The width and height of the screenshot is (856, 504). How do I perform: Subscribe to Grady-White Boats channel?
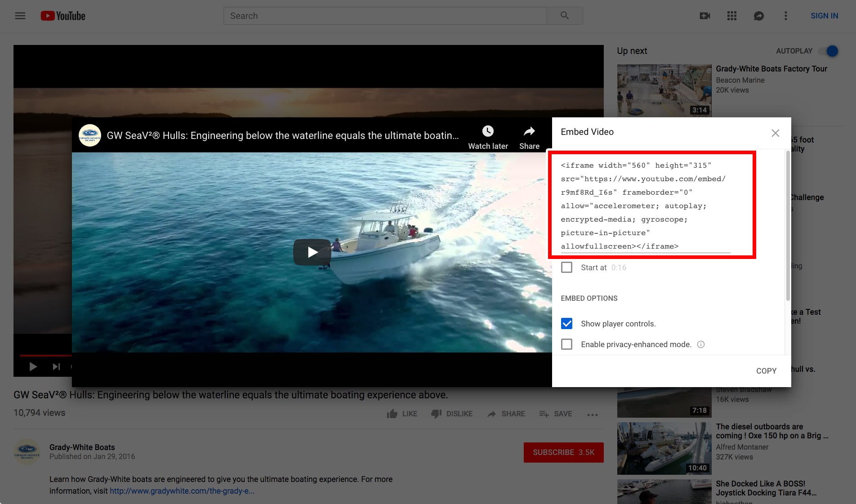point(563,452)
